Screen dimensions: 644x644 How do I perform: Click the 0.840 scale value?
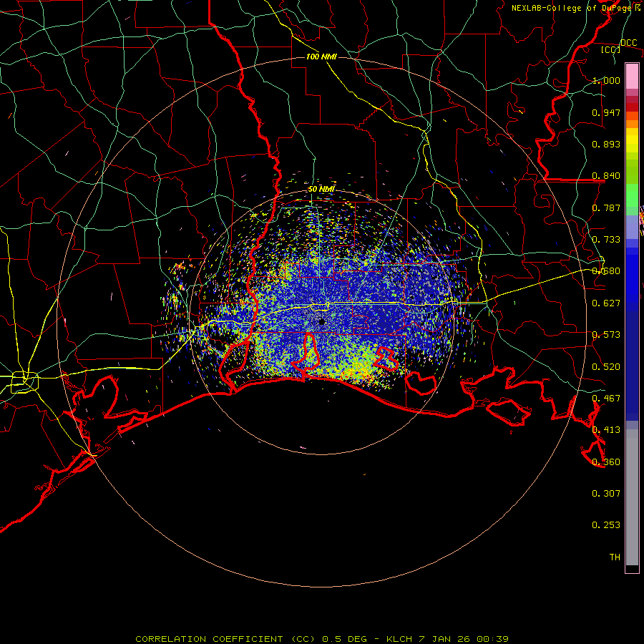606,176
